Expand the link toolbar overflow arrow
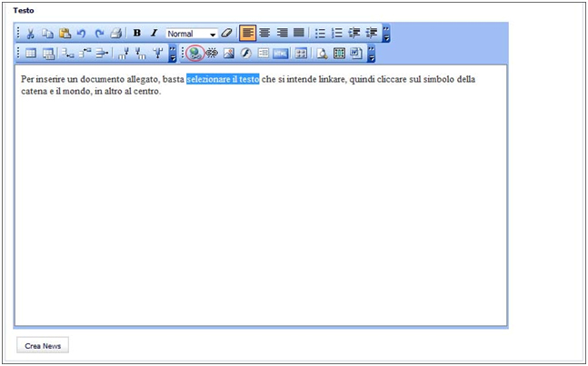Viewport: 588px width, 366px height. click(x=371, y=54)
